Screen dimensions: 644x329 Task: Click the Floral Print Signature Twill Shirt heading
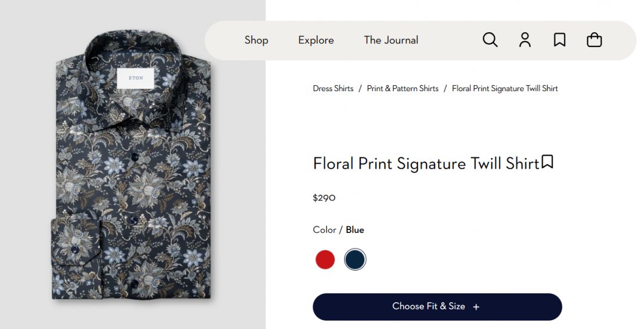pyautogui.click(x=426, y=163)
